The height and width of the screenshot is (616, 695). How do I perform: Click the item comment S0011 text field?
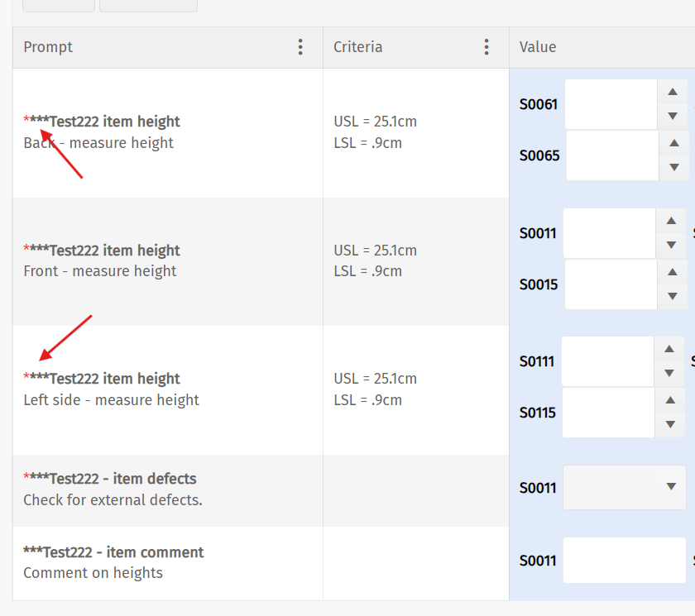pyautogui.click(x=624, y=561)
